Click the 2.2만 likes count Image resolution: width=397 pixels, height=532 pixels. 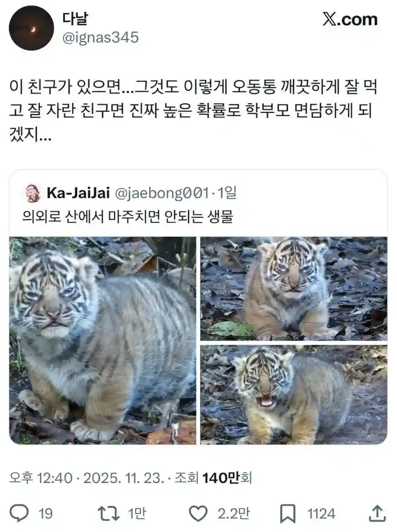(x=234, y=514)
